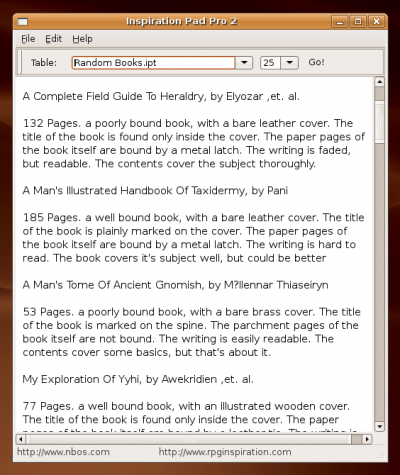Maximize the Inspiration Pad Pro 2 window

pos(358,22)
